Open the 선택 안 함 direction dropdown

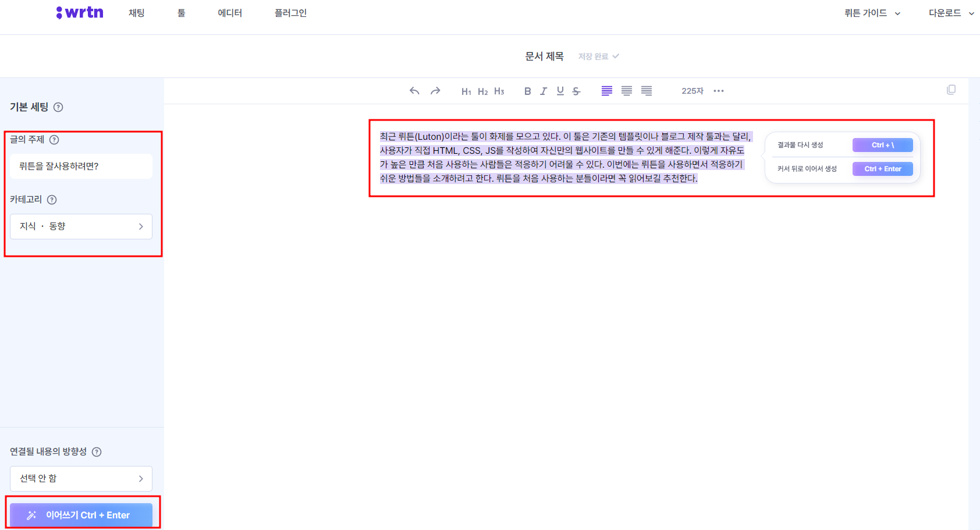pos(81,478)
